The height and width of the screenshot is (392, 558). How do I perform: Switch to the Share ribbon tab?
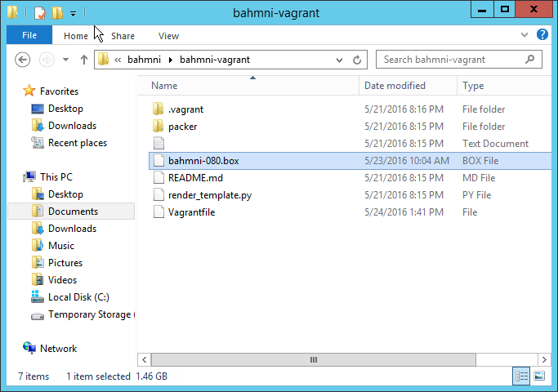click(123, 36)
